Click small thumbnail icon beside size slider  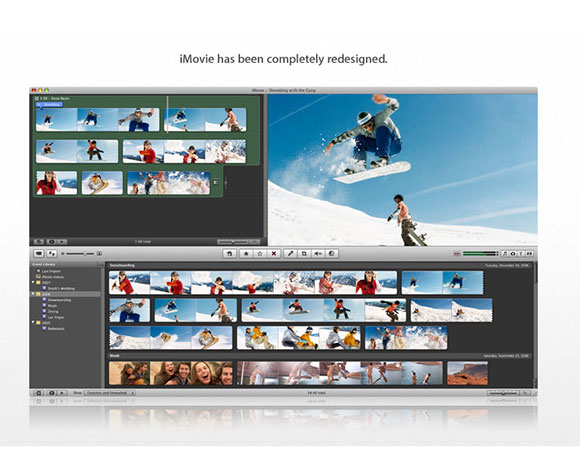coord(63,254)
